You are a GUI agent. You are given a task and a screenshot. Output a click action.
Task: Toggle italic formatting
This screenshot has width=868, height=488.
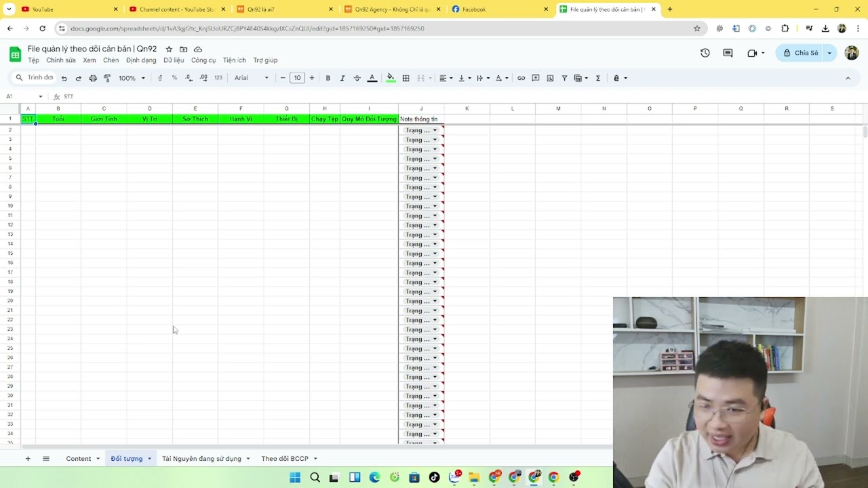click(x=342, y=78)
